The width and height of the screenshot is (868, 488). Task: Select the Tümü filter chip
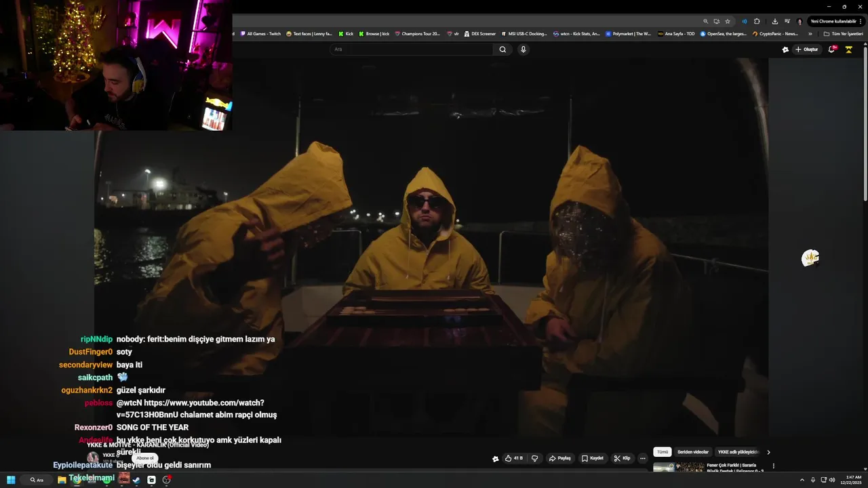[x=663, y=452]
